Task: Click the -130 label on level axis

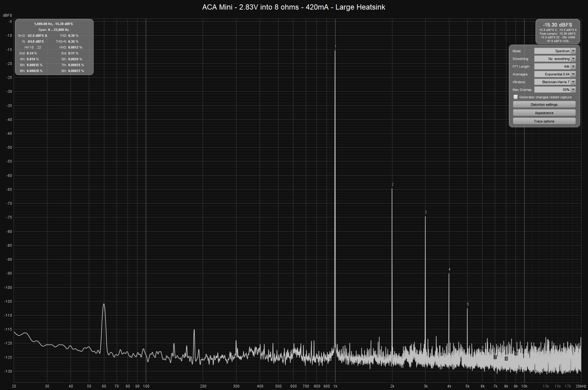Action: click(8, 371)
